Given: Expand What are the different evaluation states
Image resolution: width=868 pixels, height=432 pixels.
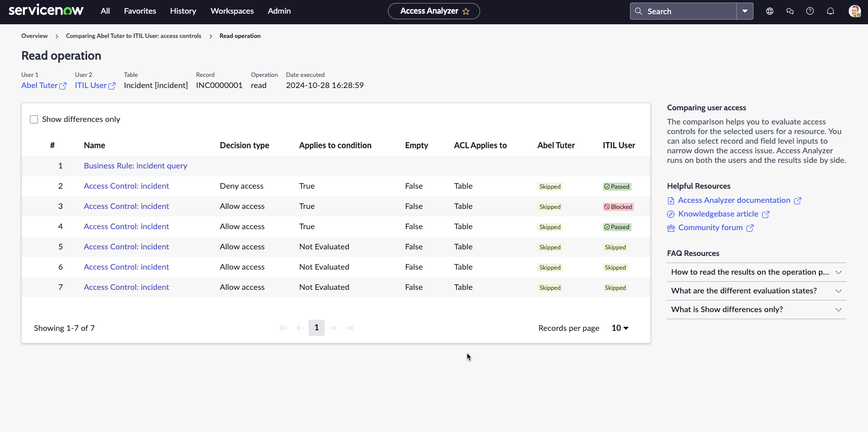Looking at the screenshot, I should tap(757, 291).
